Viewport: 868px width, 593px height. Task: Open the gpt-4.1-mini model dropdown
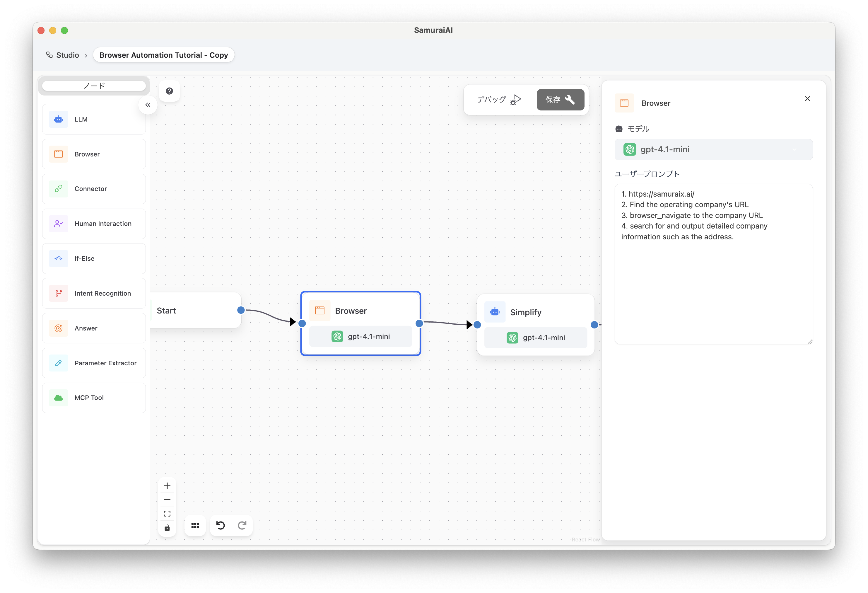coord(713,149)
